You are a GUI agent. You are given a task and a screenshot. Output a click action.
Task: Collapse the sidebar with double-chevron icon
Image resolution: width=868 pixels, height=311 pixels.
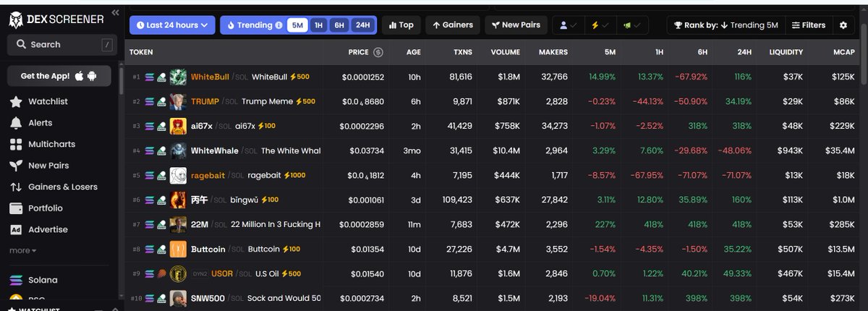click(116, 13)
